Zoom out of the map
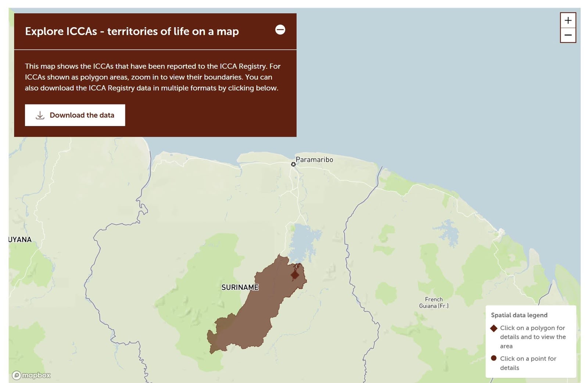Screen dimensions: 588x383 [568, 35]
